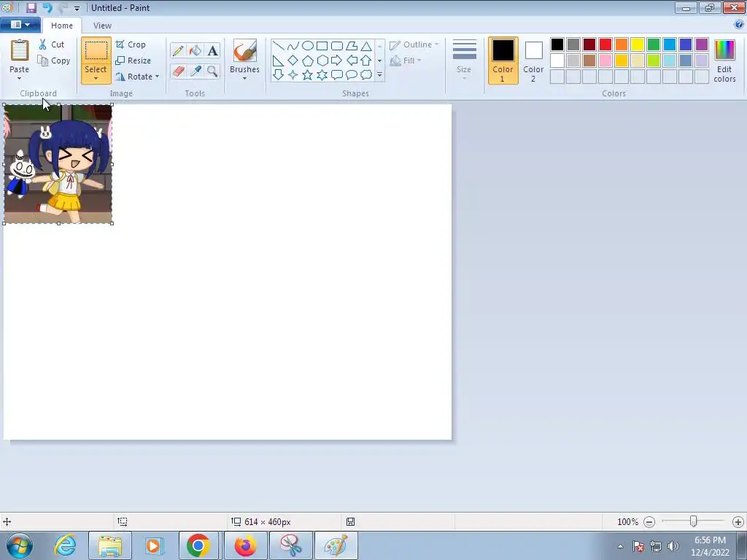The height and width of the screenshot is (560, 747).
Task: Select the Eraser tool
Action: (x=178, y=71)
